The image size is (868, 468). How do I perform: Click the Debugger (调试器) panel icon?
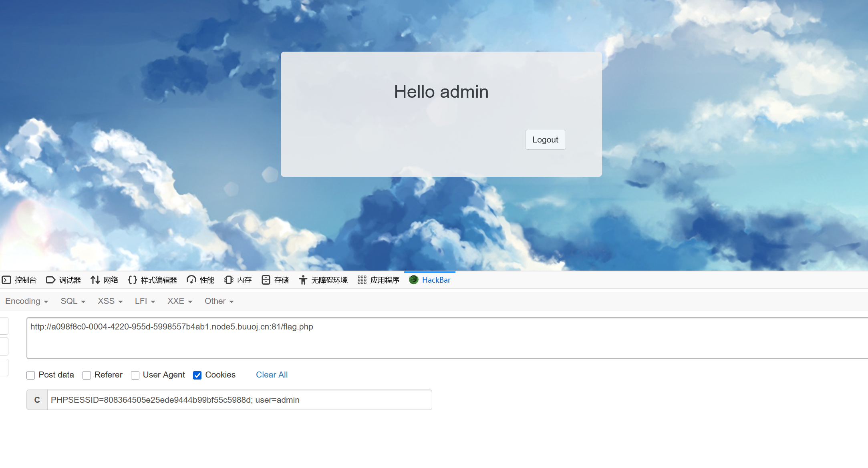pyautogui.click(x=50, y=280)
